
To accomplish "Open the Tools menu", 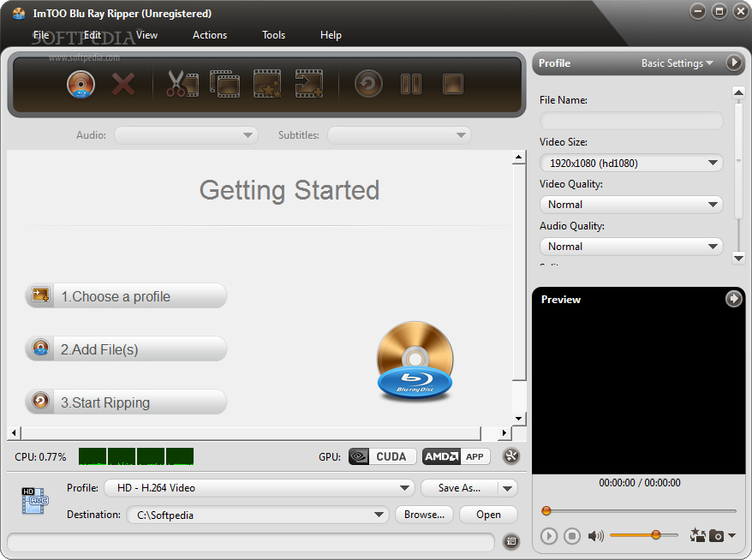I will point(273,35).
